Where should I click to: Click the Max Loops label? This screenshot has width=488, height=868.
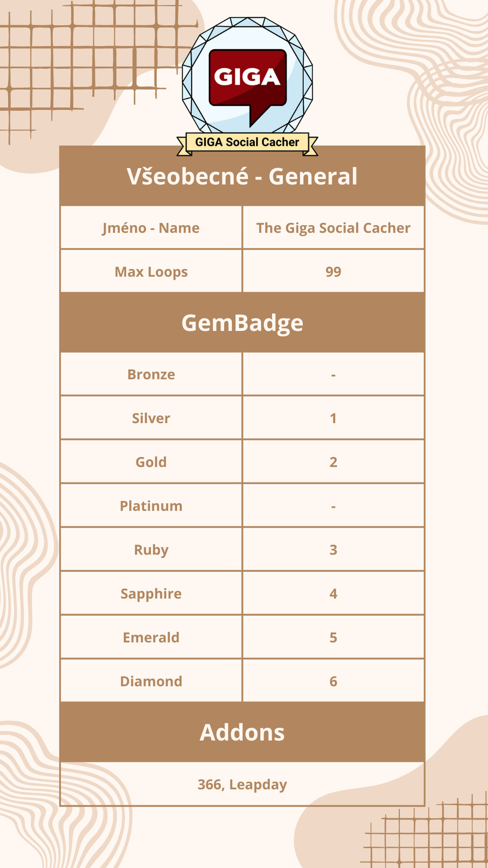pyautogui.click(x=151, y=272)
